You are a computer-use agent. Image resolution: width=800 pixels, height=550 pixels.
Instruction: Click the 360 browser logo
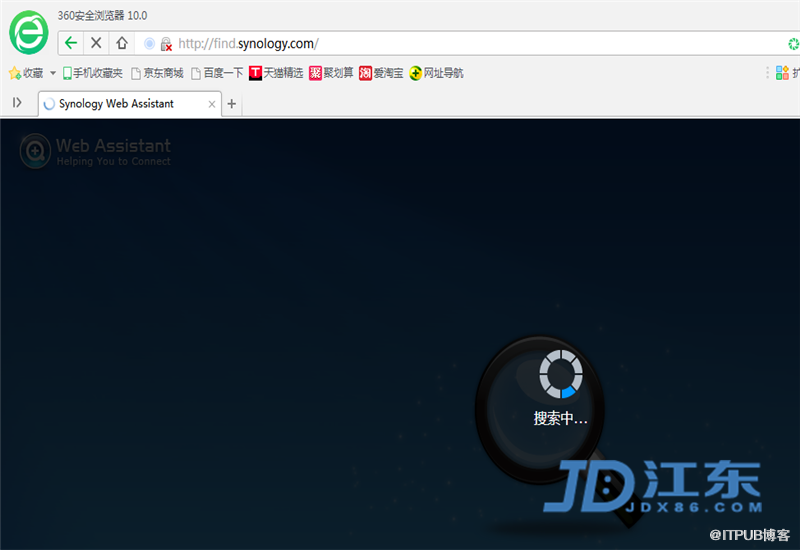click(x=29, y=32)
